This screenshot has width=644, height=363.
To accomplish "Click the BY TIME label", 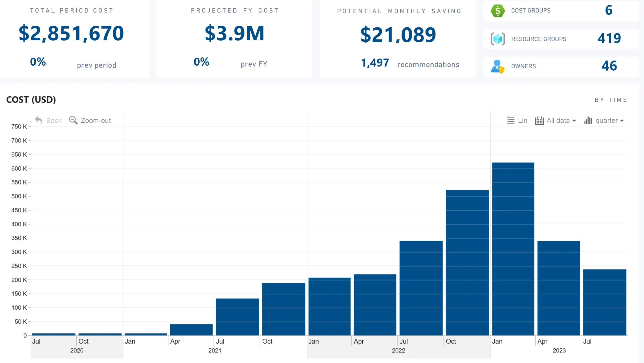I will coord(611,100).
